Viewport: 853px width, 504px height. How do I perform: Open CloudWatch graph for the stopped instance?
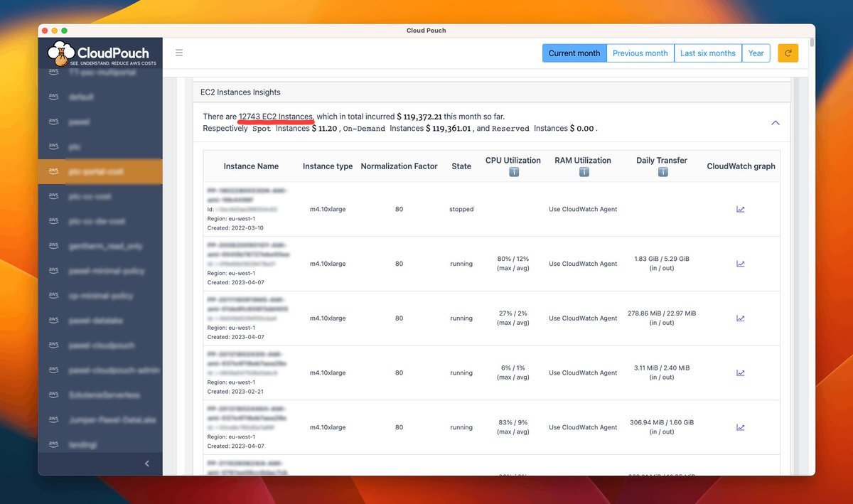[741, 209]
